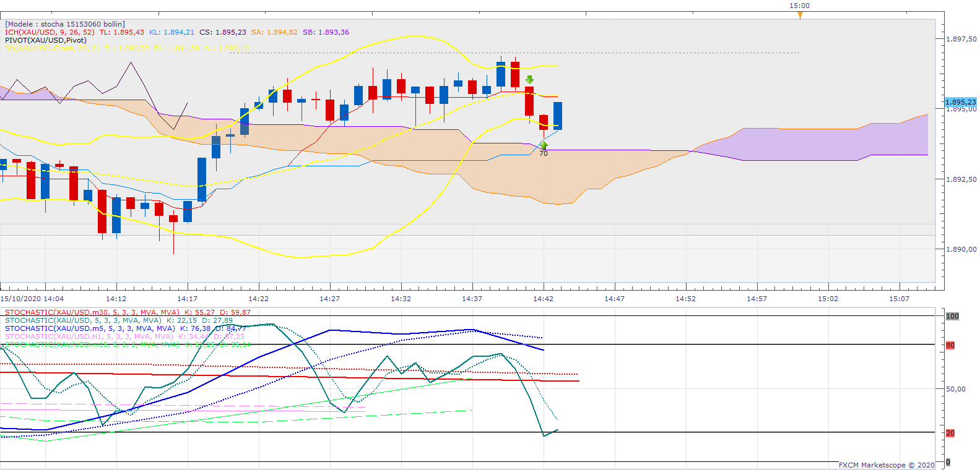The width and height of the screenshot is (980, 470).
Task: Click the 1.892,50 price axis label
Action: pyautogui.click(x=961, y=179)
